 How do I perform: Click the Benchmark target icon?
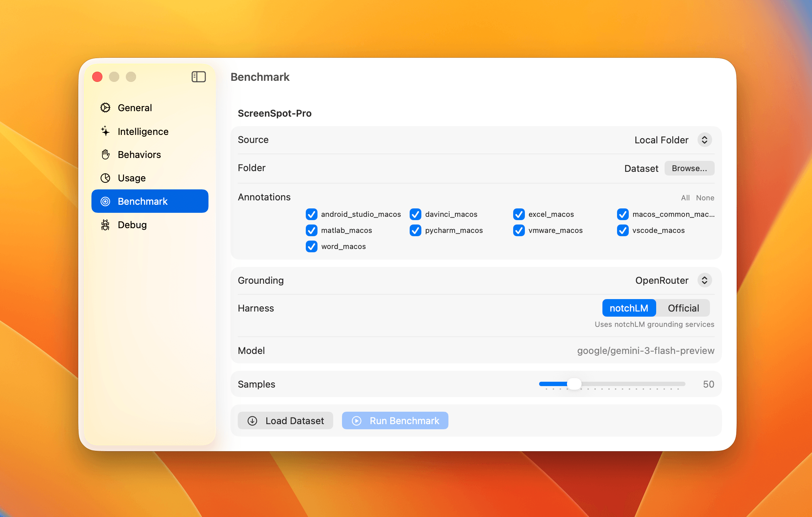[x=105, y=201]
